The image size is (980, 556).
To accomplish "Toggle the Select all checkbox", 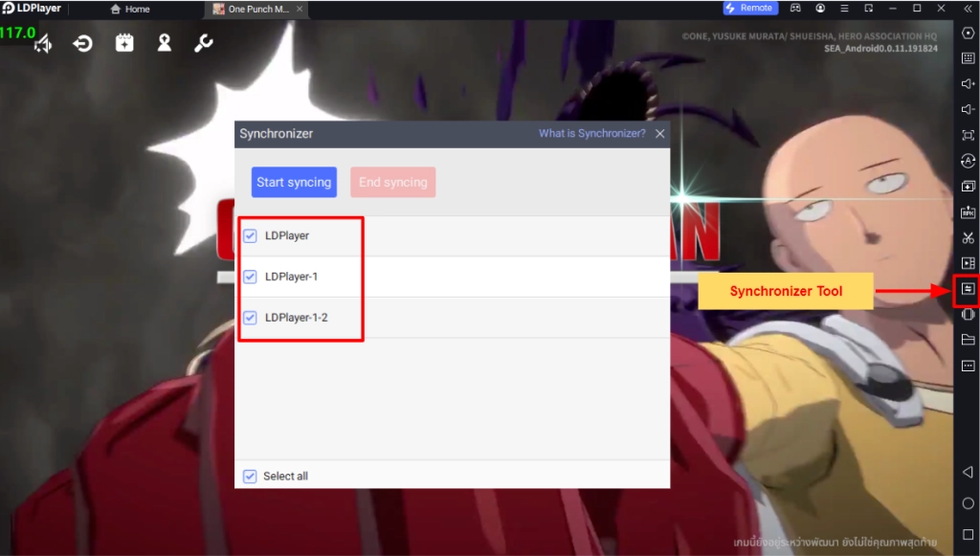I will click(x=250, y=476).
